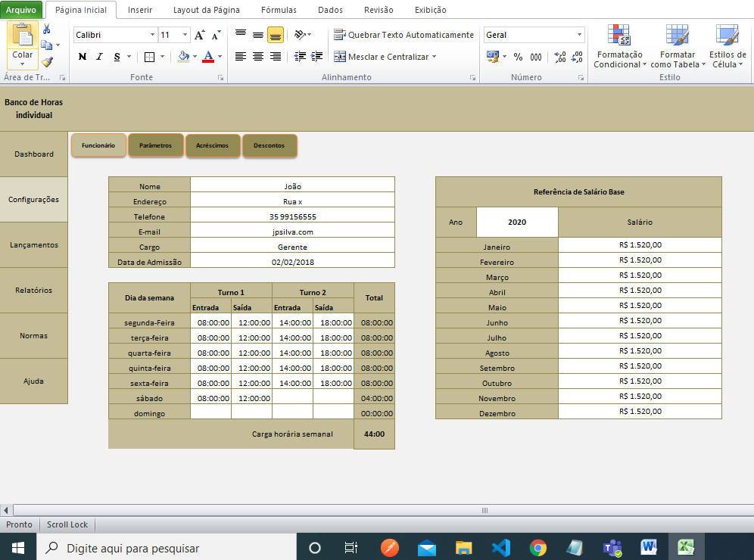Expand the underline style dropdown arrow
Viewport: 754px width, 560px height.
pos(129,57)
